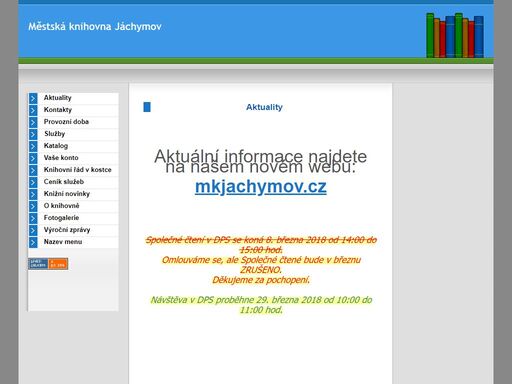Click 'Děkujeme za pochopení.' text
The image size is (512, 384).
point(261,280)
